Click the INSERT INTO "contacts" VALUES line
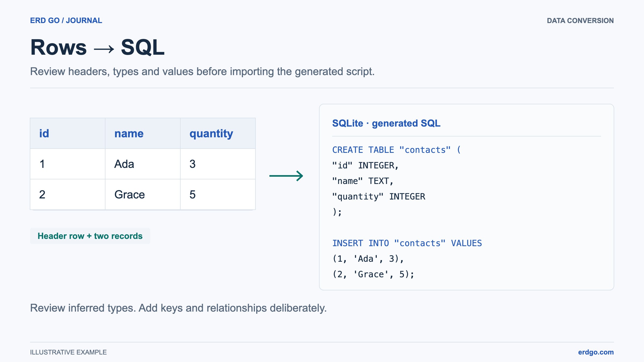 (x=407, y=243)
